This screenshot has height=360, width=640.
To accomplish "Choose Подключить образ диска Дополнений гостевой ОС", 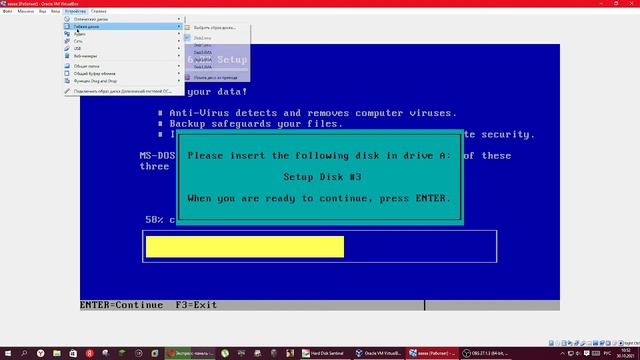I will point(124,91).
